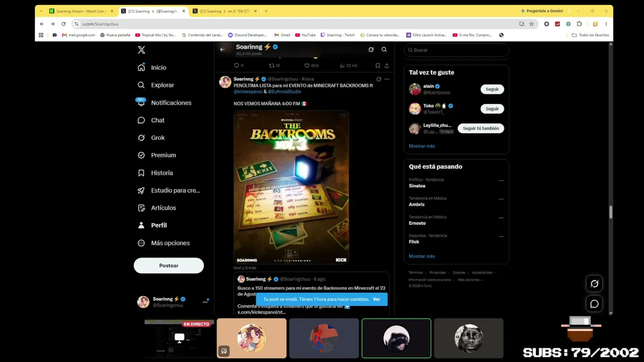Select the EN DIRECTO screen share thumbnail
Screen dimensions: 644x362
(179, 338)
